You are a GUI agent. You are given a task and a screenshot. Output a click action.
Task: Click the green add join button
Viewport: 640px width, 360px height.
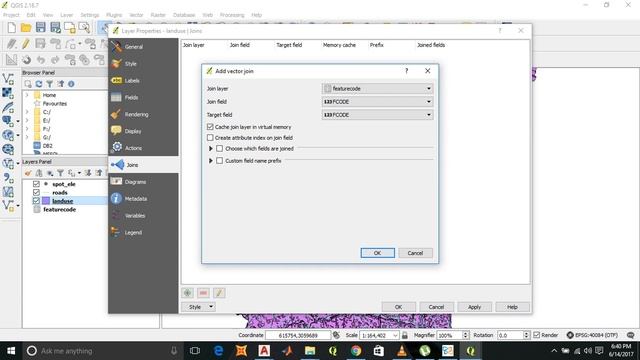click(188, 293)
